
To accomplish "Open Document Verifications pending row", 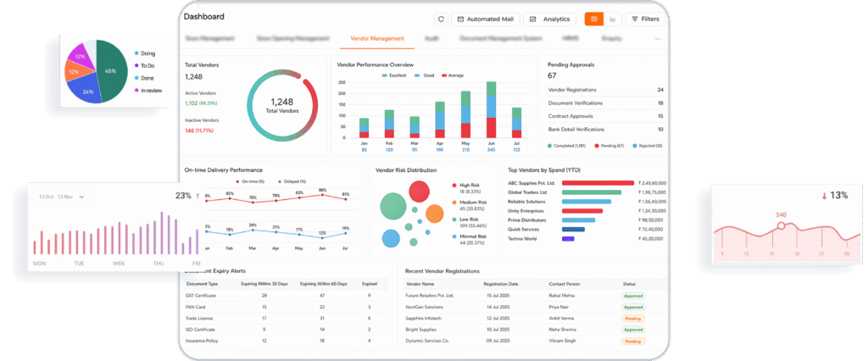I will pos(605,103).
